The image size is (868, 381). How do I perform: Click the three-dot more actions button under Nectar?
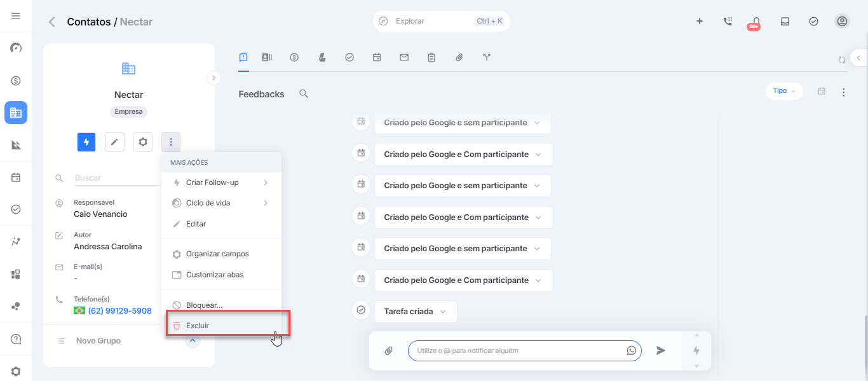click(x=171, y=142)
